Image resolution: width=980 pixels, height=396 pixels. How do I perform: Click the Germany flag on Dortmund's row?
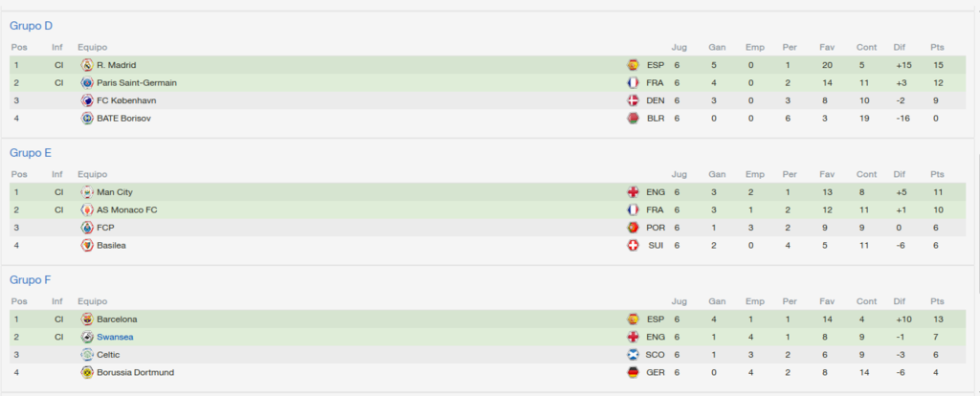(634, 372)
